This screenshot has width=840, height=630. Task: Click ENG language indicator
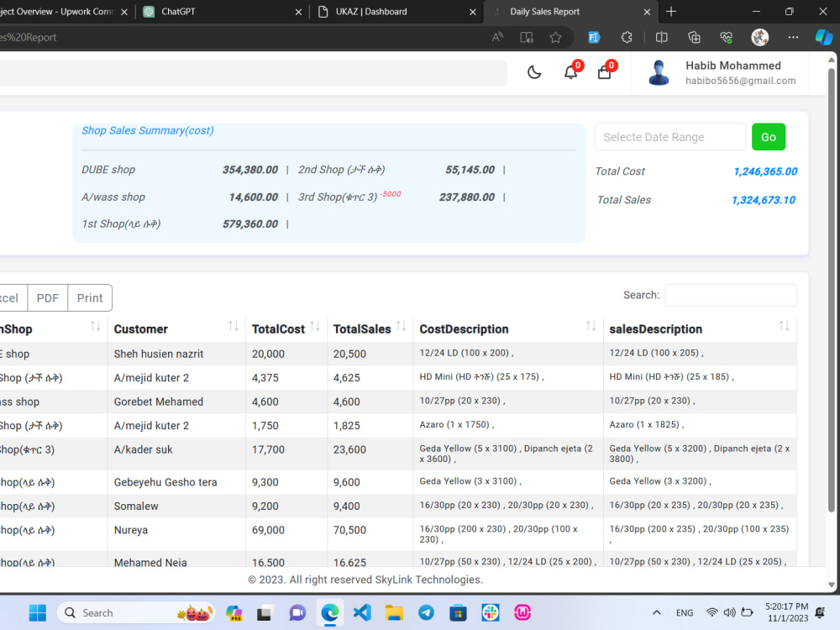click(x=684, y=613)
